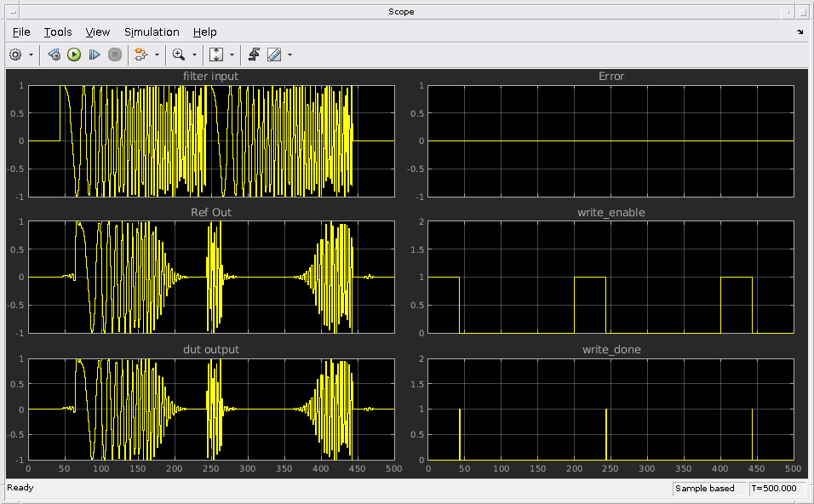Screen dimensions: 814x504
Task: Open the Help menu
Action: 204,31
